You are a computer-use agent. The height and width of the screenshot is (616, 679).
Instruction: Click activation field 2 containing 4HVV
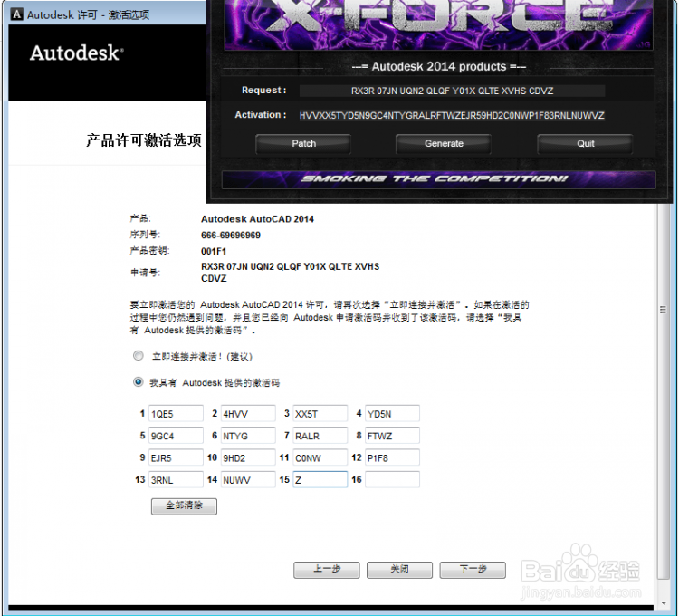[248, 413]
